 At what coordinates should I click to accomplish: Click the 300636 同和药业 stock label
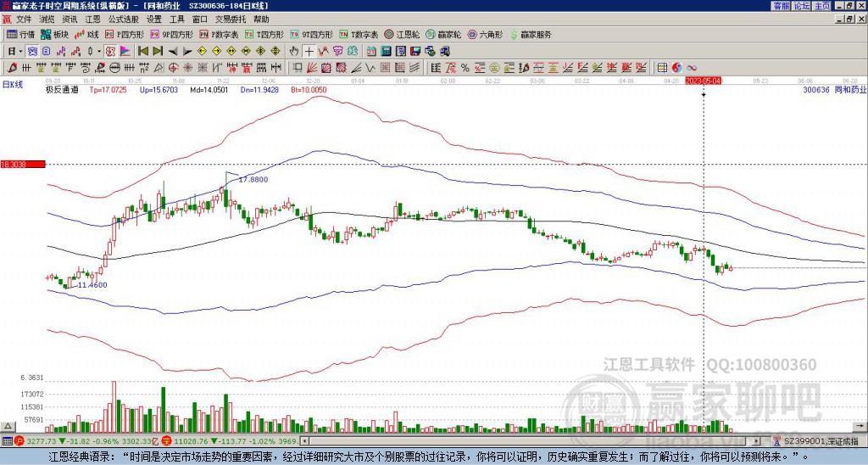point(835,89)
